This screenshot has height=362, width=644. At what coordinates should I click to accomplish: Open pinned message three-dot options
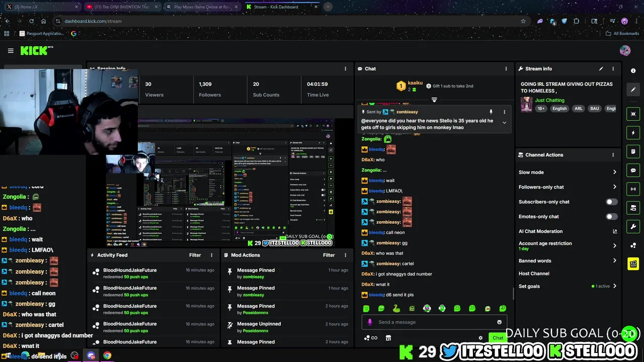pos(504,112)
